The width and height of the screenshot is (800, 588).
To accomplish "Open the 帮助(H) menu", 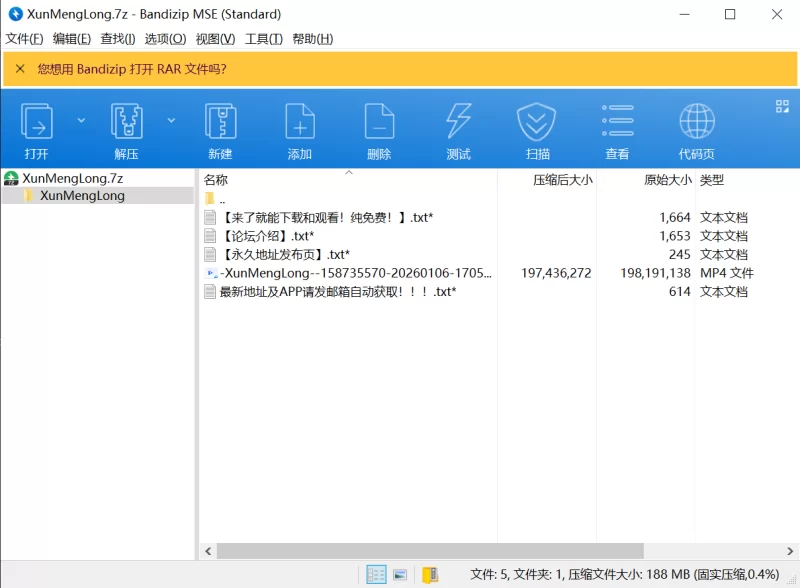I will [313, 39].
